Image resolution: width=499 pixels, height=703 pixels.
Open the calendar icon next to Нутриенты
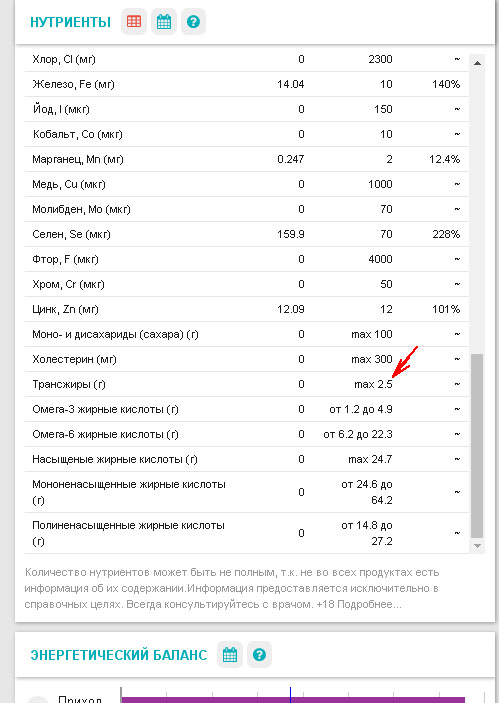coord(164,22)
